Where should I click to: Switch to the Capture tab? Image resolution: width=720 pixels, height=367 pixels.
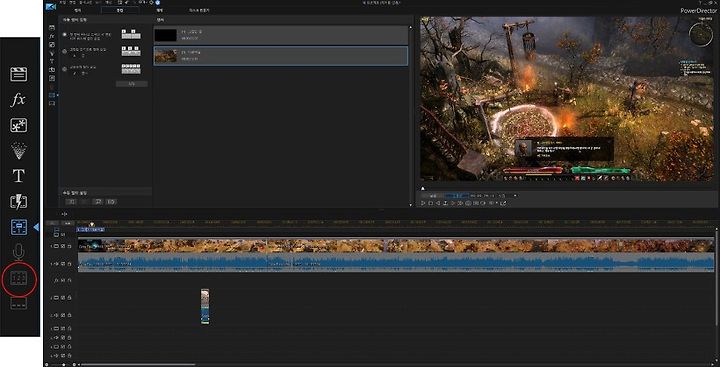[77, 10]
